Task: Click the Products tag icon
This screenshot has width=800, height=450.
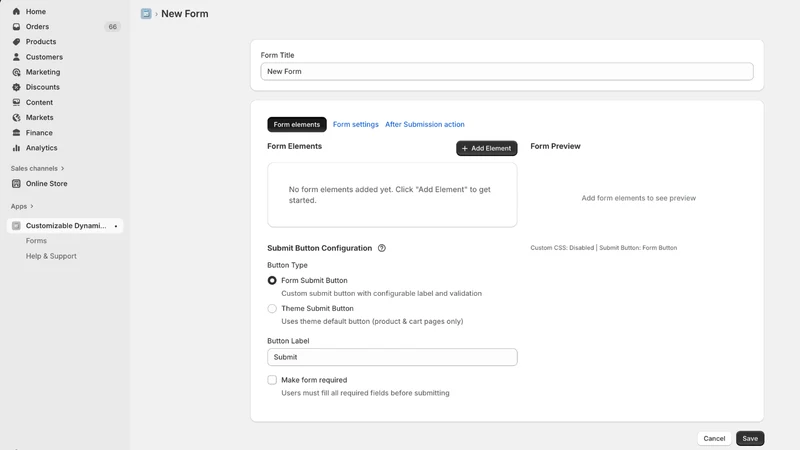Action: 16,42
